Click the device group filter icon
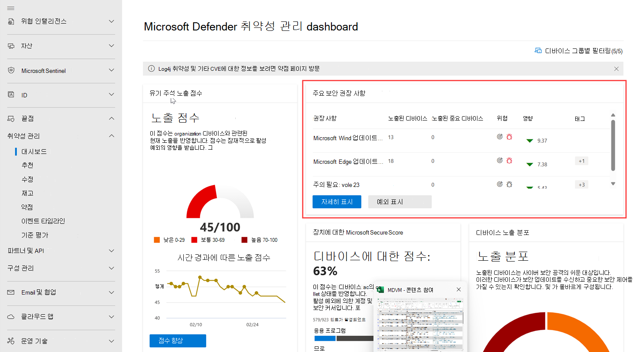 pos(538,51)
